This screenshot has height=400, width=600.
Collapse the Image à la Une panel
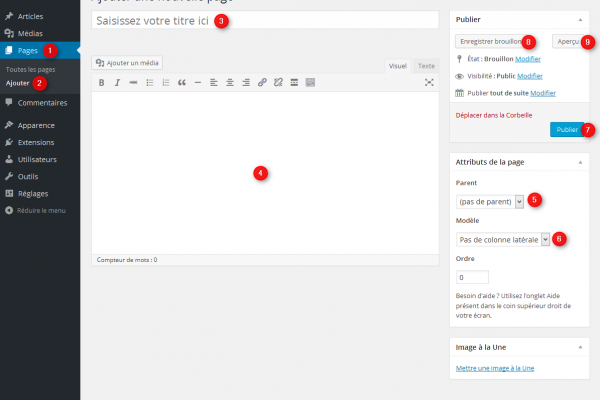[x=581, y=347]
